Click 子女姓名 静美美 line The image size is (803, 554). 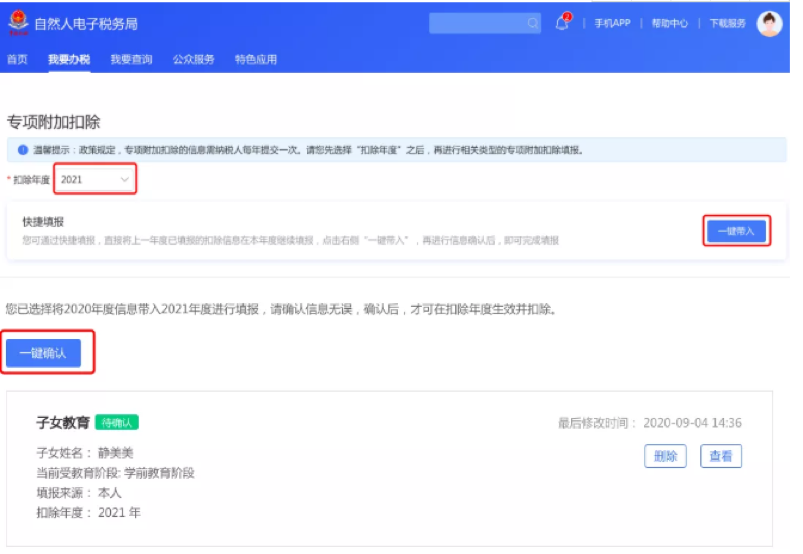pos(85,453)
